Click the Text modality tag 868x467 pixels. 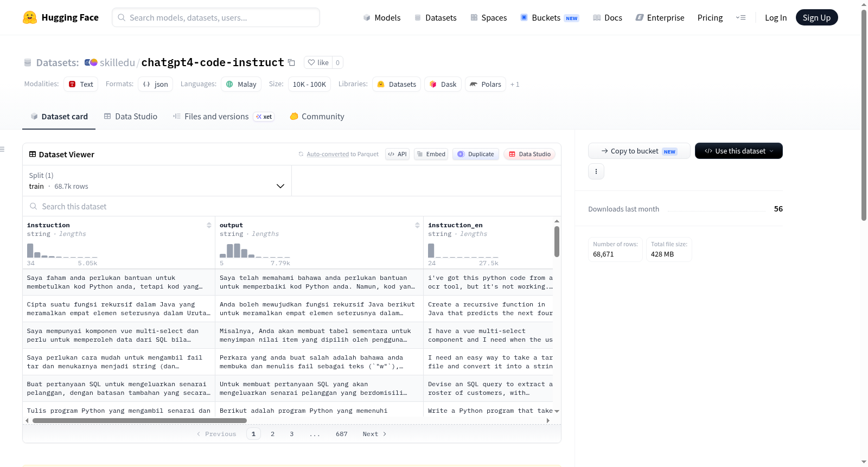click(x=81, y=84)
